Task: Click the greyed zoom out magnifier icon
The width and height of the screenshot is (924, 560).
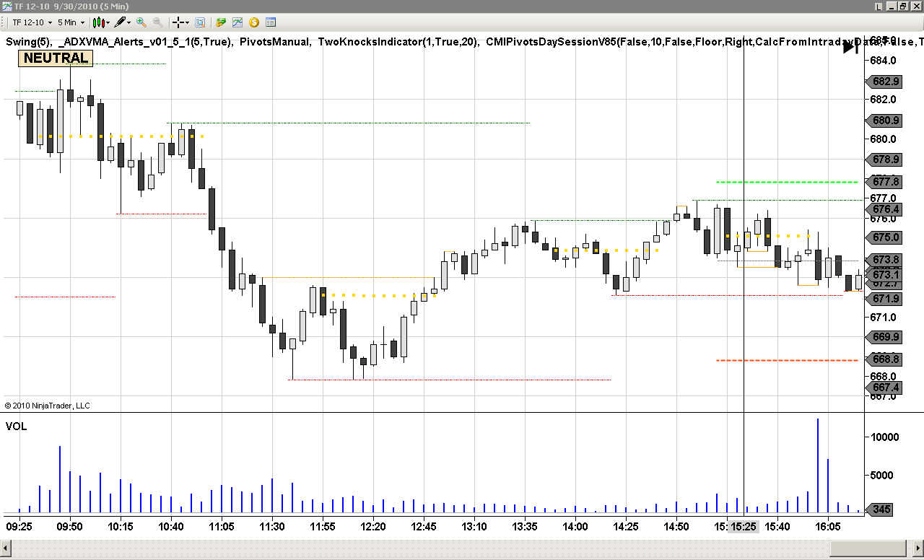Action: (x=157, y=22)
